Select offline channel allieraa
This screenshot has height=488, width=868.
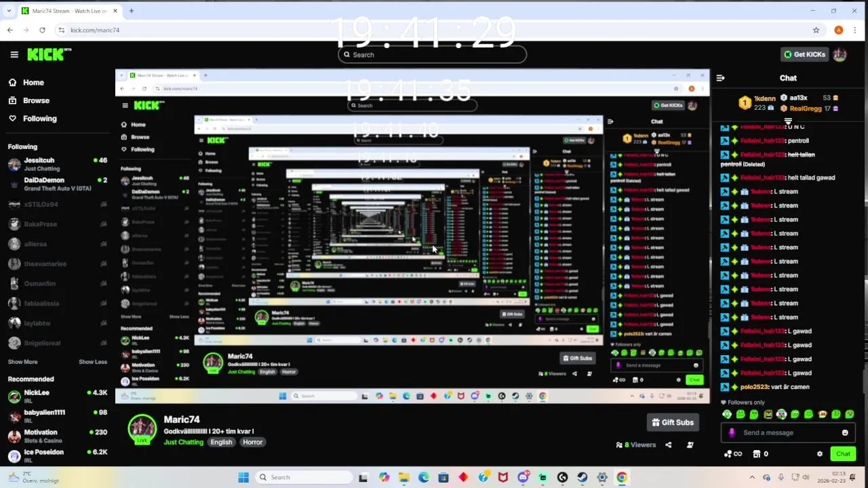click(x=57, y=244)
